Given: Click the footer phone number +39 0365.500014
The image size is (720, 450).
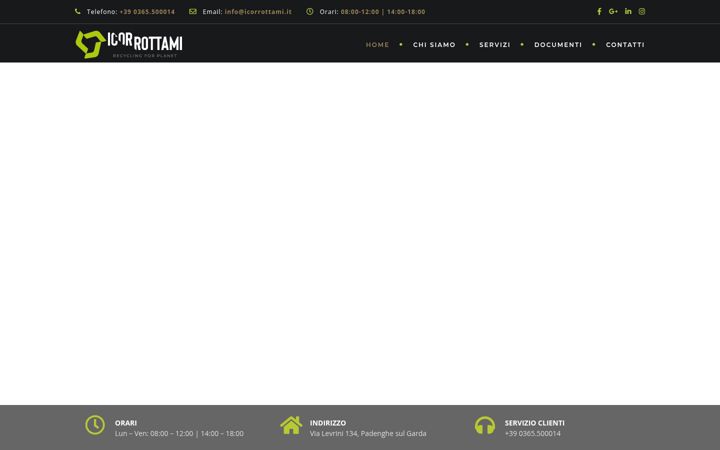Looking at the screenshot, I should tap(533, 433).
